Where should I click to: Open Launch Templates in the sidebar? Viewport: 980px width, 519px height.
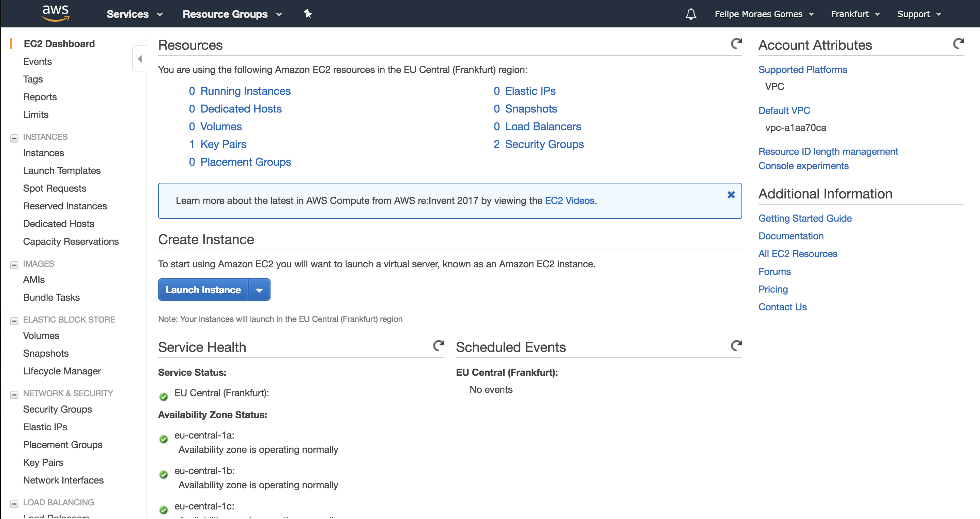tap(62, 170)
